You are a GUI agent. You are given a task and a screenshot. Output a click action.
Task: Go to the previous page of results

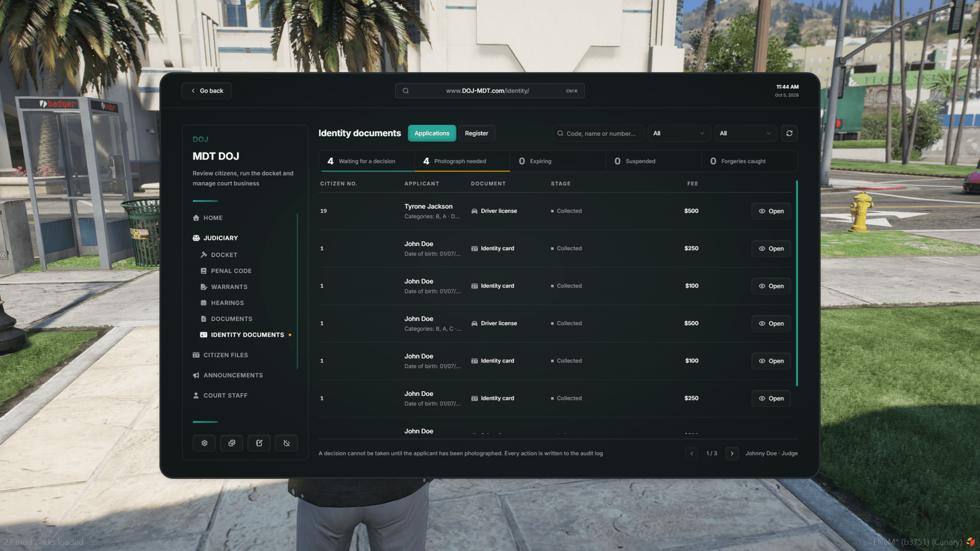[692, 453]
